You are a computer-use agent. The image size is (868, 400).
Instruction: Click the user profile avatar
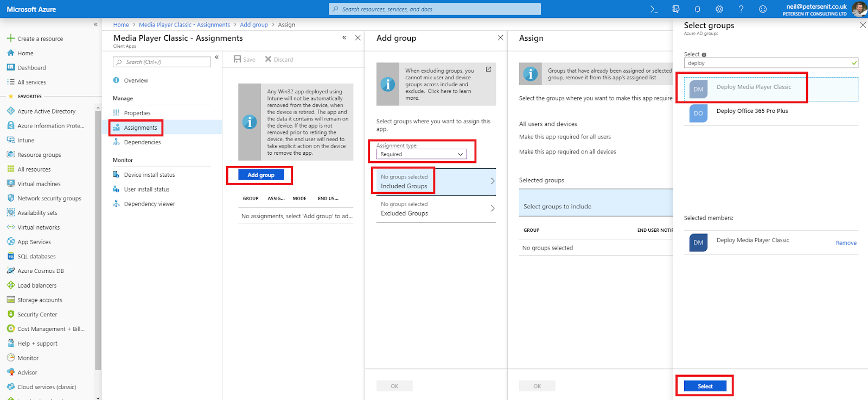click(859, 9)
